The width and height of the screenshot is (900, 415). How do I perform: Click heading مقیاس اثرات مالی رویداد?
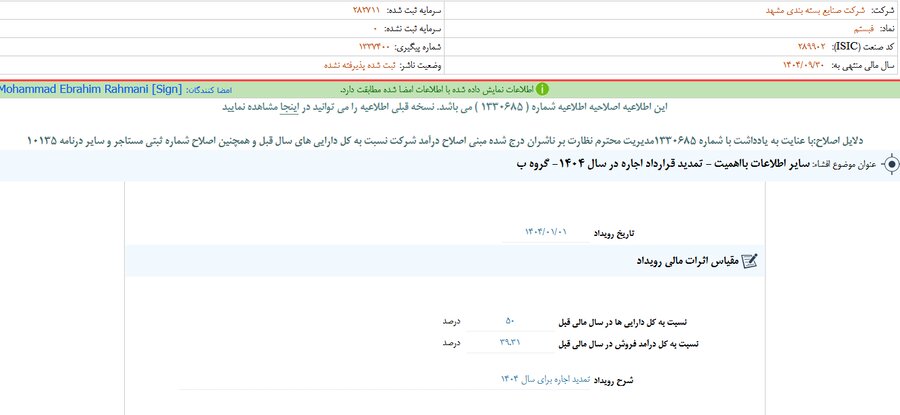tap(686, 262)
